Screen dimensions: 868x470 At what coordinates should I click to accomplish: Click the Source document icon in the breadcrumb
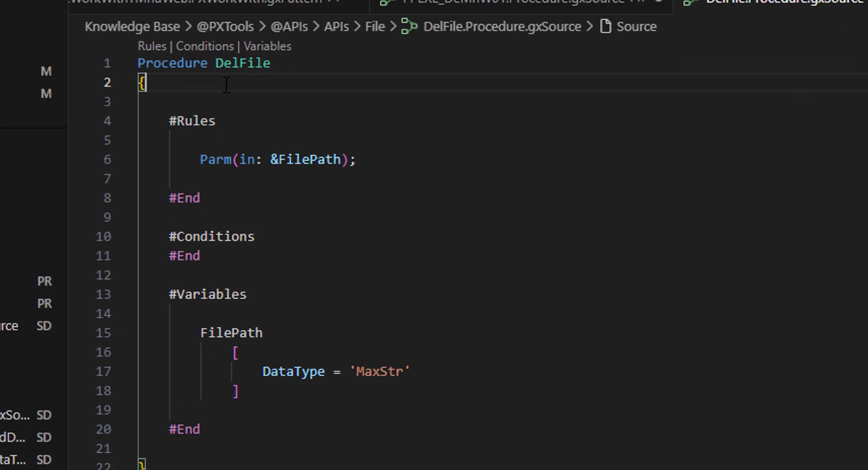[x=606, y=26]
